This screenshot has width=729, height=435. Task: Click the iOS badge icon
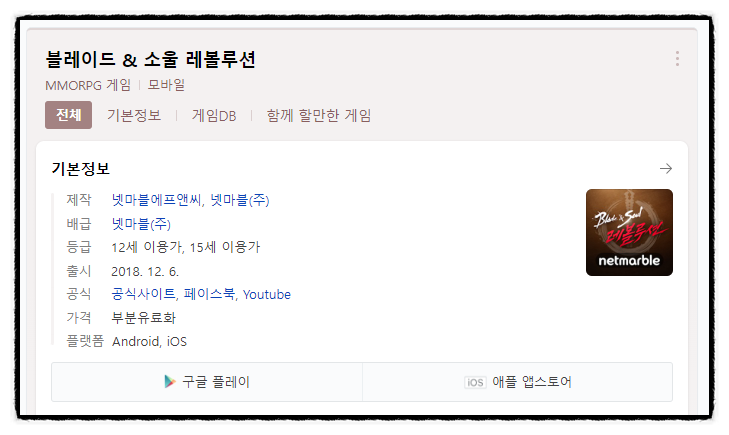point(475,382)
